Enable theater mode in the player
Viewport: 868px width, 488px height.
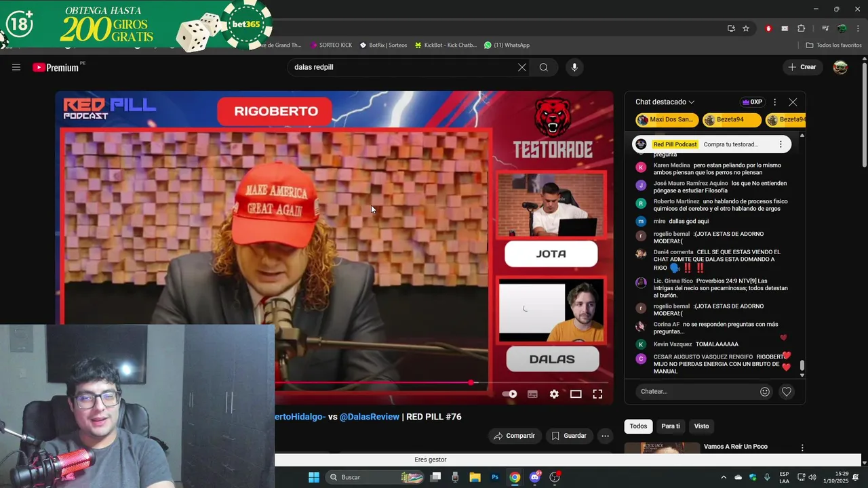tap(576, 394)
